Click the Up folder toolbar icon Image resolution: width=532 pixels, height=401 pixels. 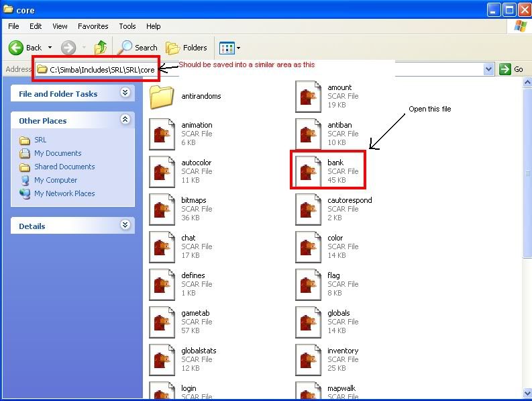(x=101, y=48)
